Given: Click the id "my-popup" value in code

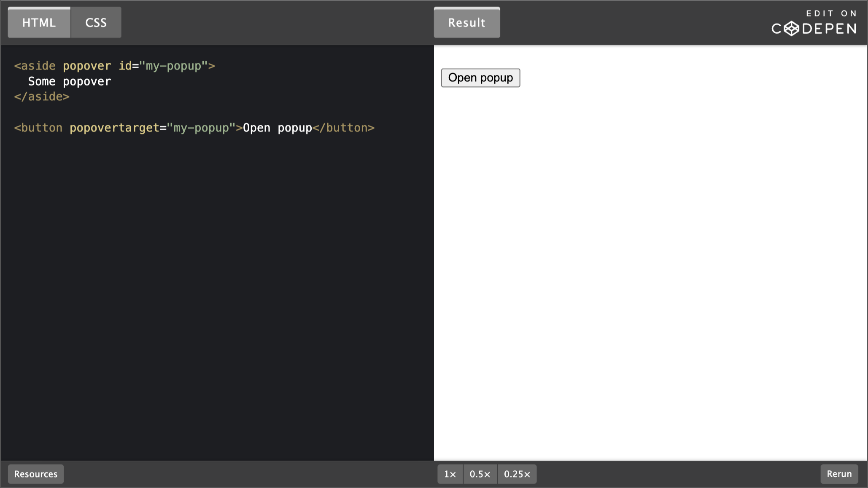Looking at the screenshot, I should [x=173, y=66].
